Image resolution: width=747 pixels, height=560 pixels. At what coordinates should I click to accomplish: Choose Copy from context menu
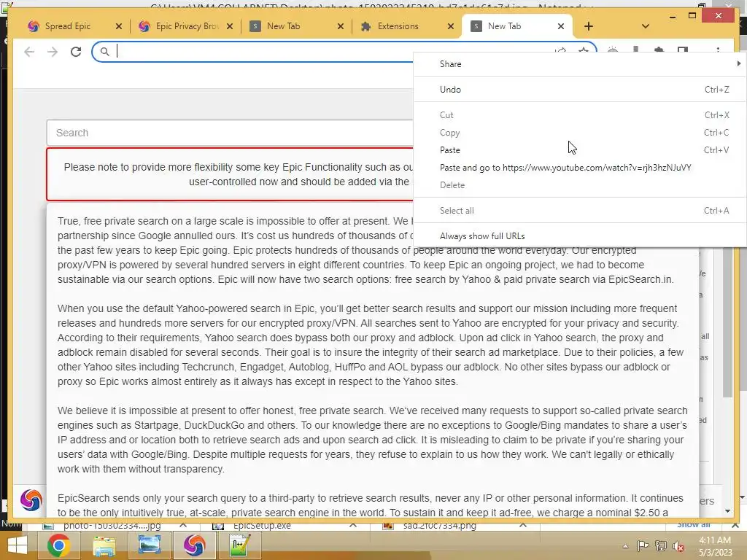(x=579, y=133)
